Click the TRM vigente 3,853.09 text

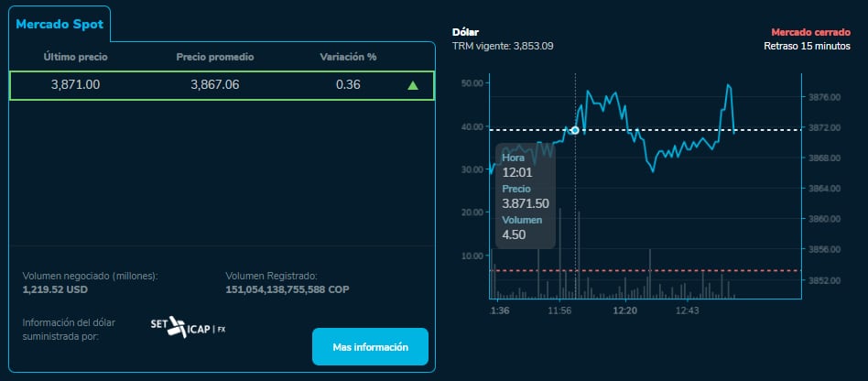coord(503,46)
